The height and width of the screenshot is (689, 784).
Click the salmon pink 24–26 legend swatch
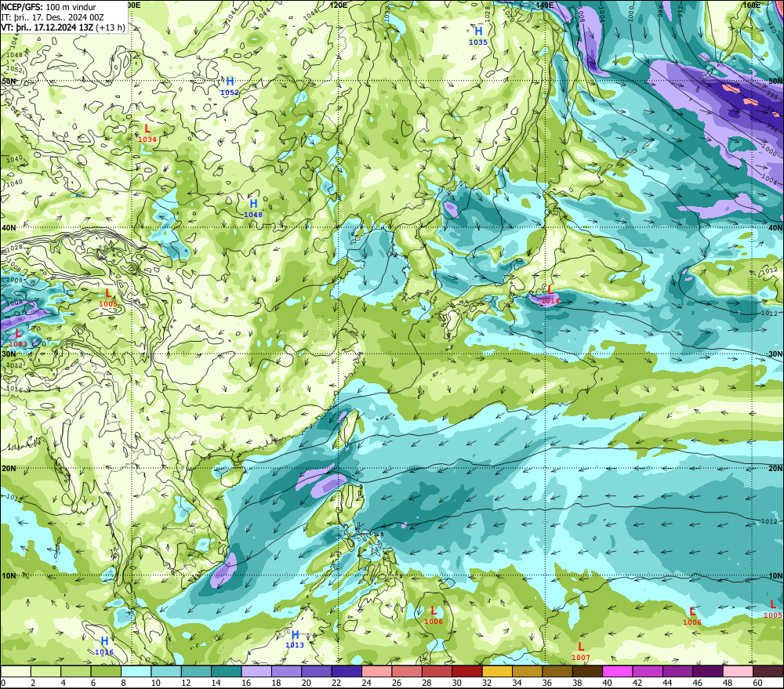click(x=376, y=671)
